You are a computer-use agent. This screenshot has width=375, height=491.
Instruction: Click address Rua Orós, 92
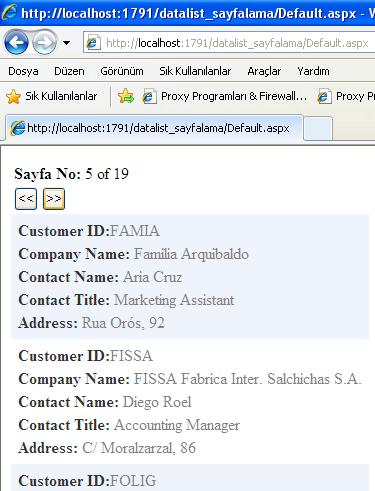[123, 323]
